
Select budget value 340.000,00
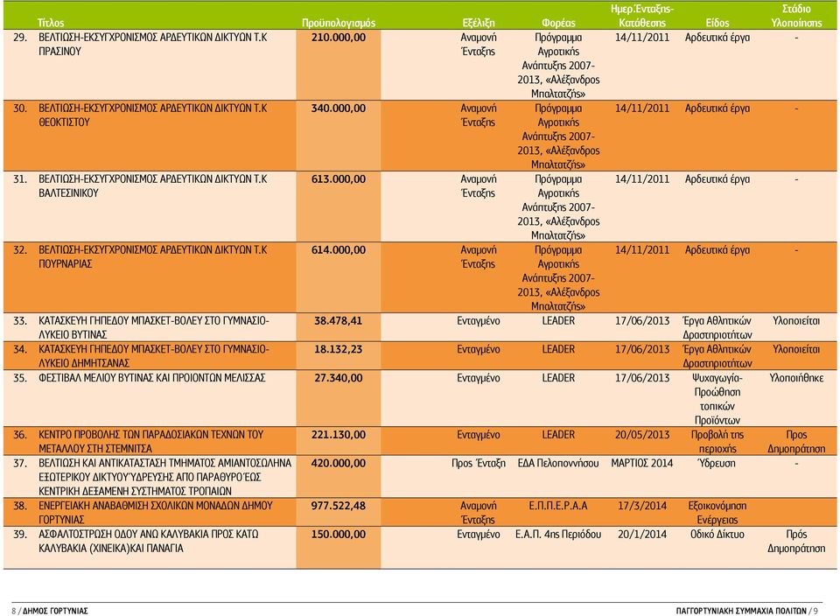(339, 108)
